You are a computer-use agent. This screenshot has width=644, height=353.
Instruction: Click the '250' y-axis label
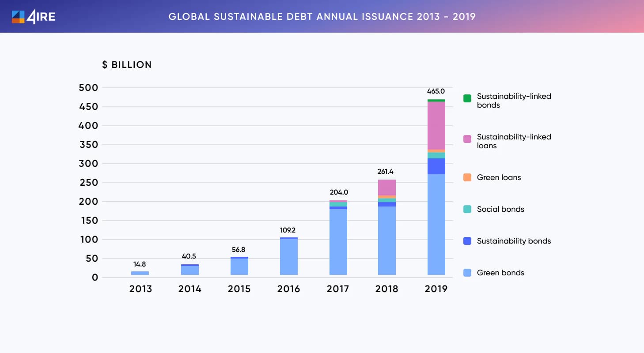coord(88,183)
